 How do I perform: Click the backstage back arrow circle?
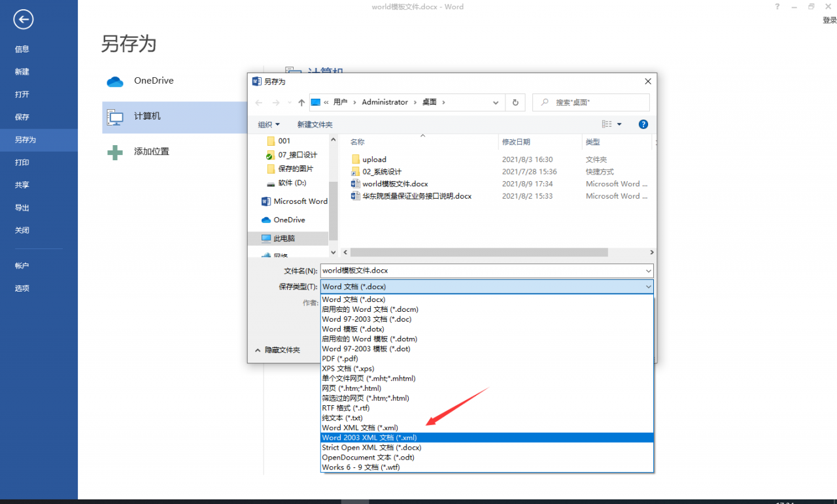coord(24,20)
